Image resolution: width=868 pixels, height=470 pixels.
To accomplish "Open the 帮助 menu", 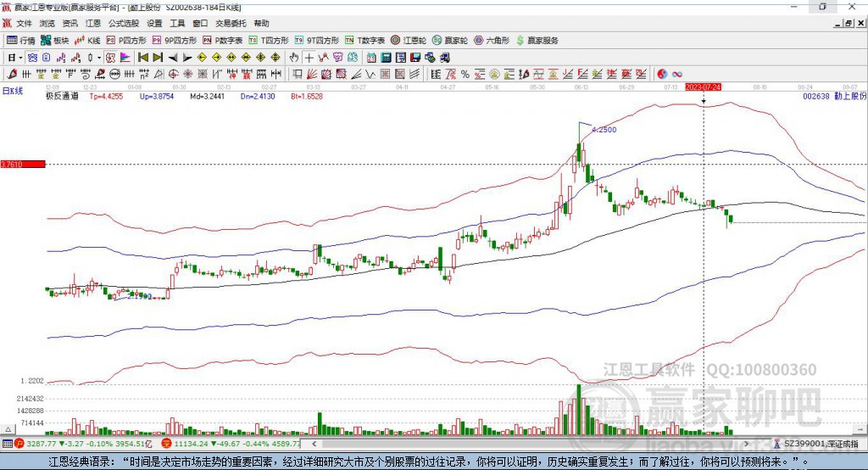I will coord(261,23).
